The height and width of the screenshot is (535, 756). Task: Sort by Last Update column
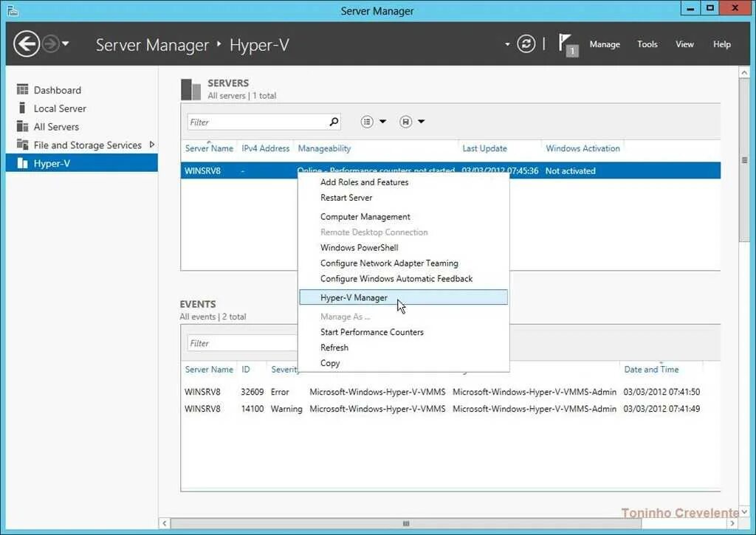click(484, 148)
